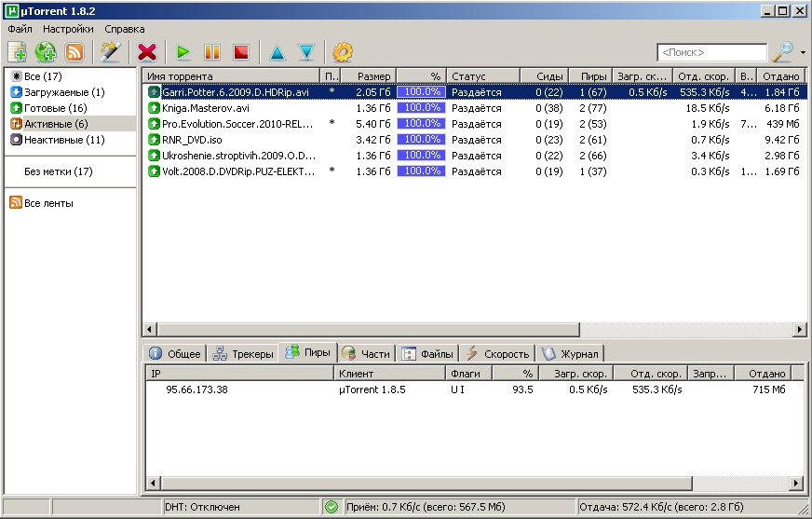Click torrent list horizontal scrollbar right arrow
The height and width of the screenshot is (519, 812).
click(799, 329)
